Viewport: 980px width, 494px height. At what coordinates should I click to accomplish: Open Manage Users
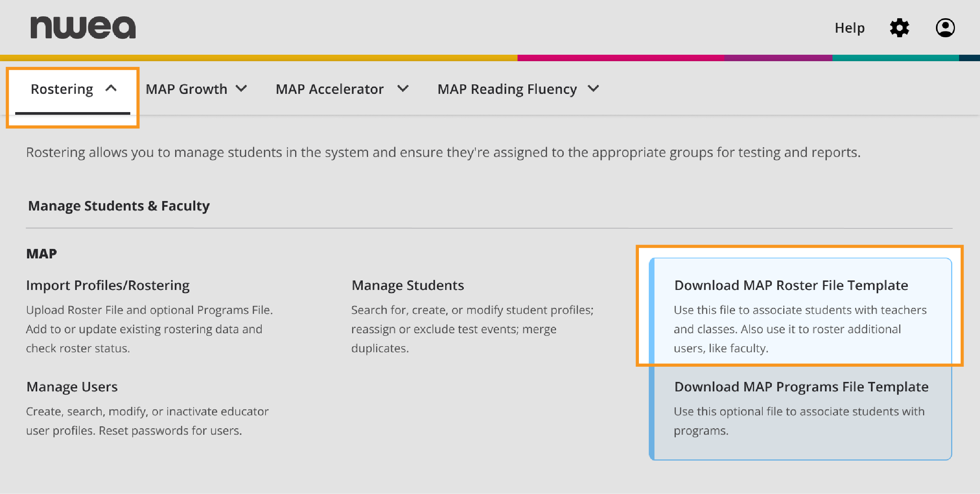72,387
